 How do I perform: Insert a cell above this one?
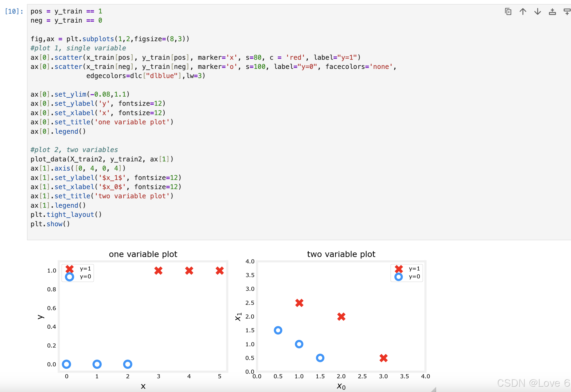(x=552, y=12)
